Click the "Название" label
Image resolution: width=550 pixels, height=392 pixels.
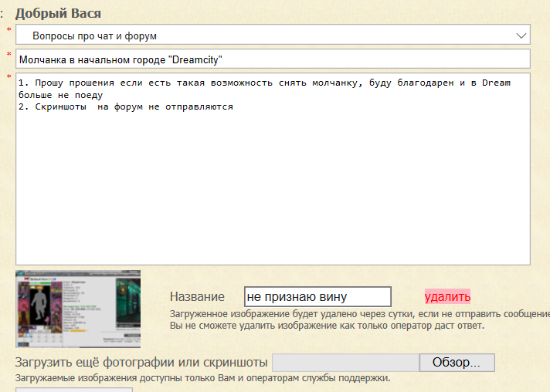pyautogui.click(x=197, y=297)
